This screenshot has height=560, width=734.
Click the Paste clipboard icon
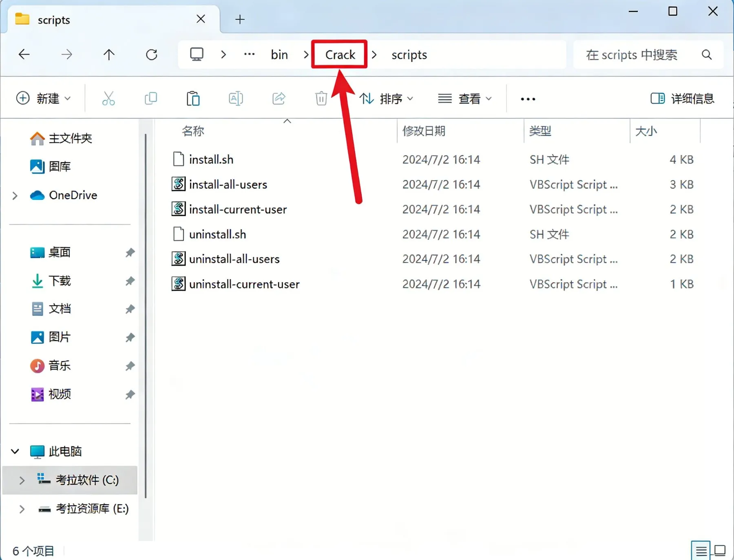[x=193, y=98]
